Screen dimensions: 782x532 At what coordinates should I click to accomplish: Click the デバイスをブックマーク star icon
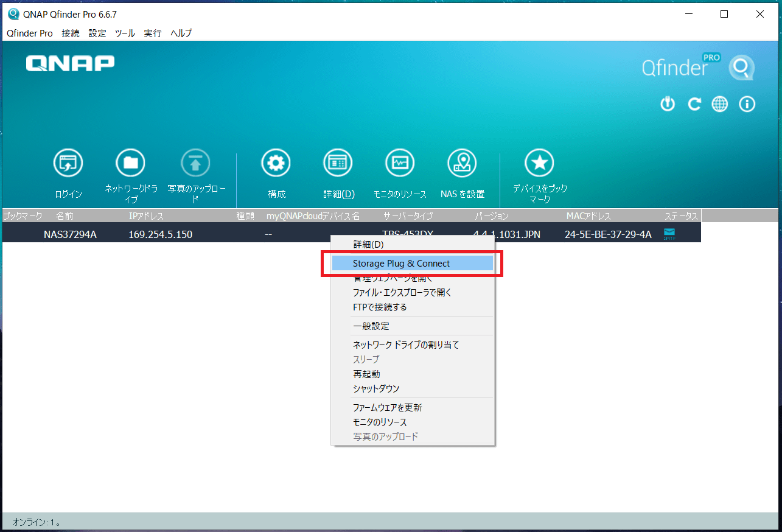point(540,163)
